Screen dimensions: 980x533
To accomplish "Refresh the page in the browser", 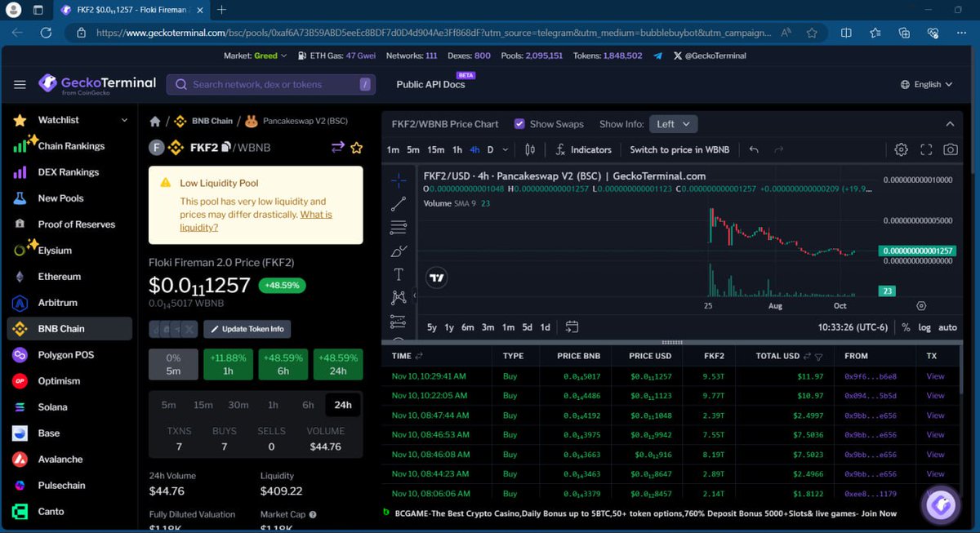I will click(46, 33).
